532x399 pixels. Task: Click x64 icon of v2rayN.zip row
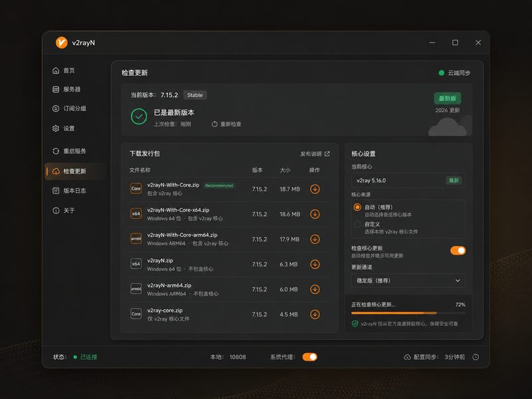(x=136, y=264)
